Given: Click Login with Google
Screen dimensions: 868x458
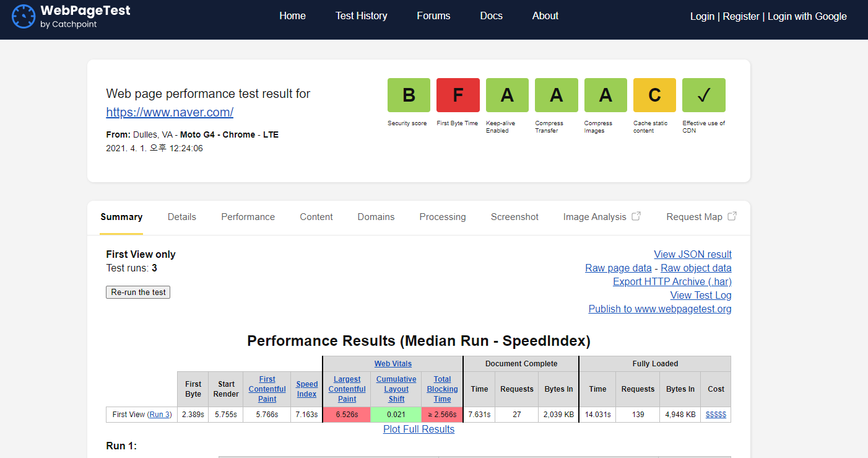Looking at the screenshot, I should pos(807,17).
